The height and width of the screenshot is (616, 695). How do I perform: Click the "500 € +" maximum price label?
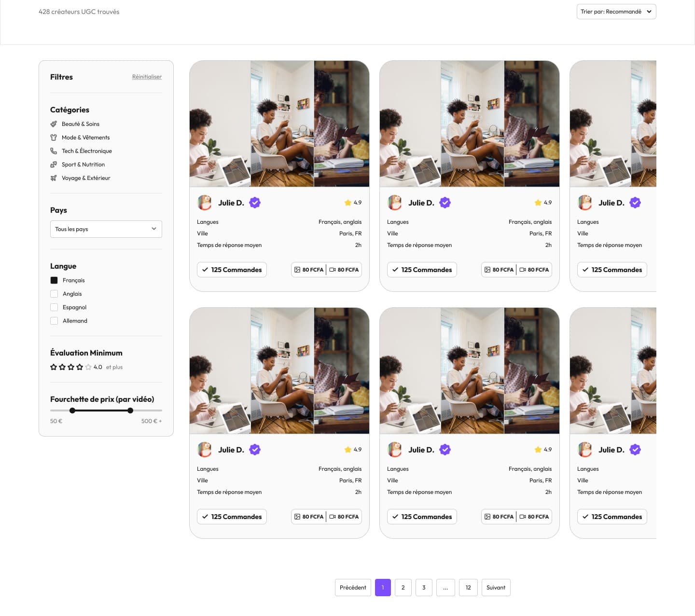(152, 421)
